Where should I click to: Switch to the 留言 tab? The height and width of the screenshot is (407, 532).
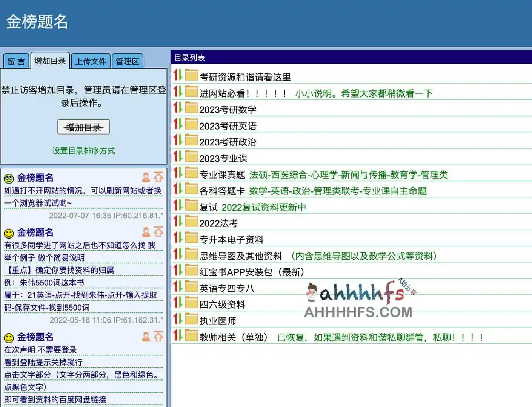(16, 61)
